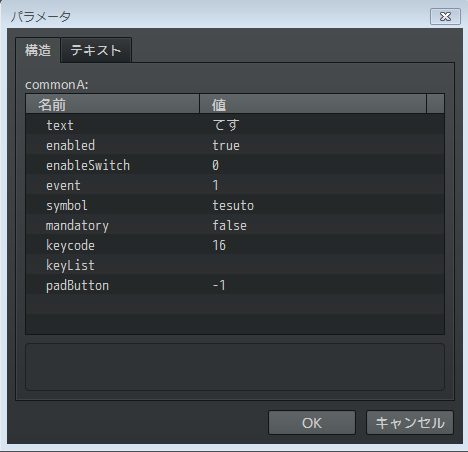Click the キャンセル button
468x452 pixels.
click(x=410, y=423)
